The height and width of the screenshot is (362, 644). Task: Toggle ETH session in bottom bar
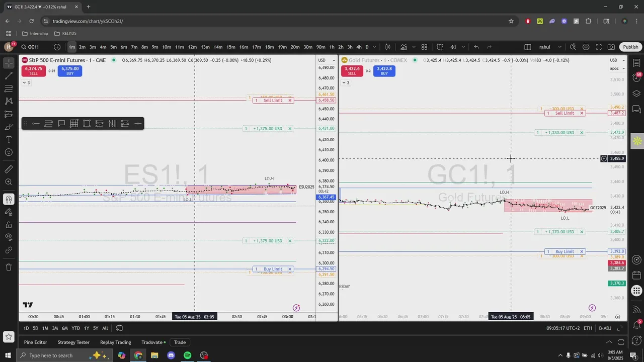coord(588,328)
